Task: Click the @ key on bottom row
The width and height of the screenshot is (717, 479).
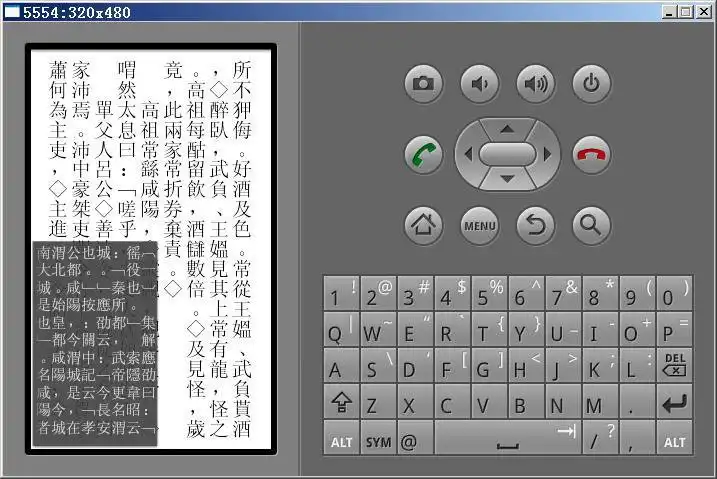Action: pos(416,438)
